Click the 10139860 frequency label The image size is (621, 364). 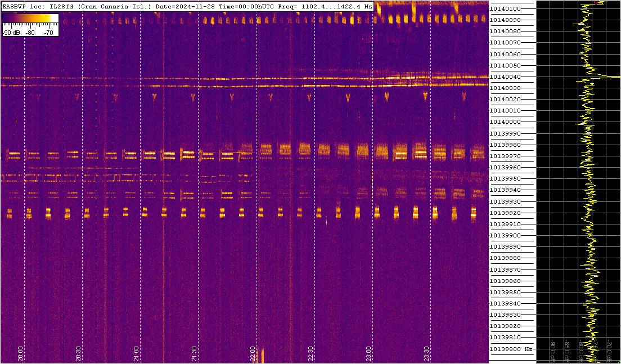pos(505,281)
